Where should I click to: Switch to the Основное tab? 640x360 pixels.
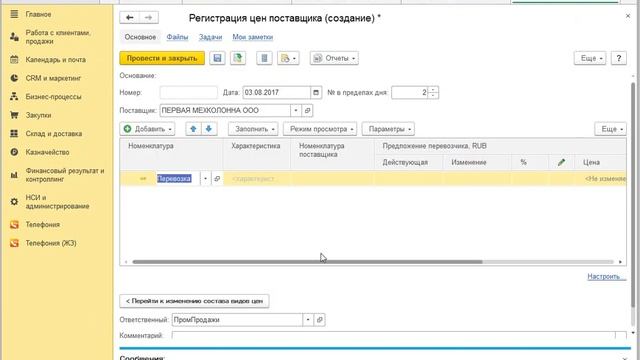(x=140, y=37)
